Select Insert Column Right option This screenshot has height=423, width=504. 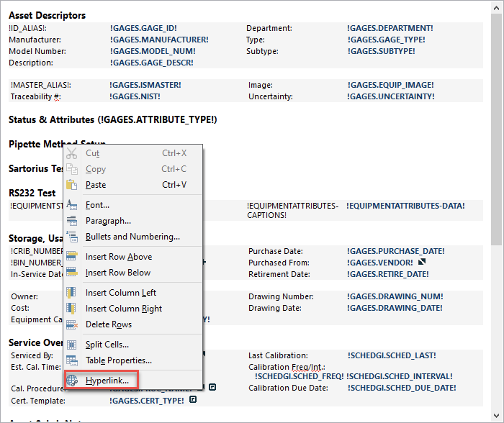[x=124, y=309]
